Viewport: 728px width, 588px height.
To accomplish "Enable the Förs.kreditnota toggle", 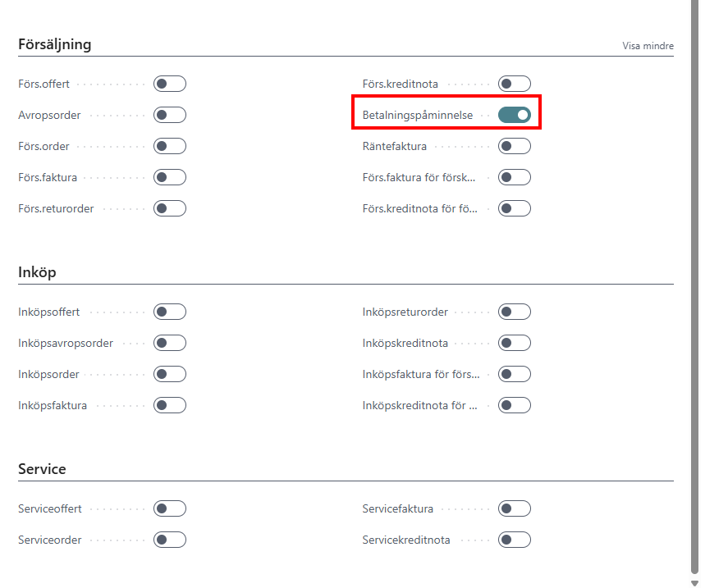I will [x=515, y=84].
